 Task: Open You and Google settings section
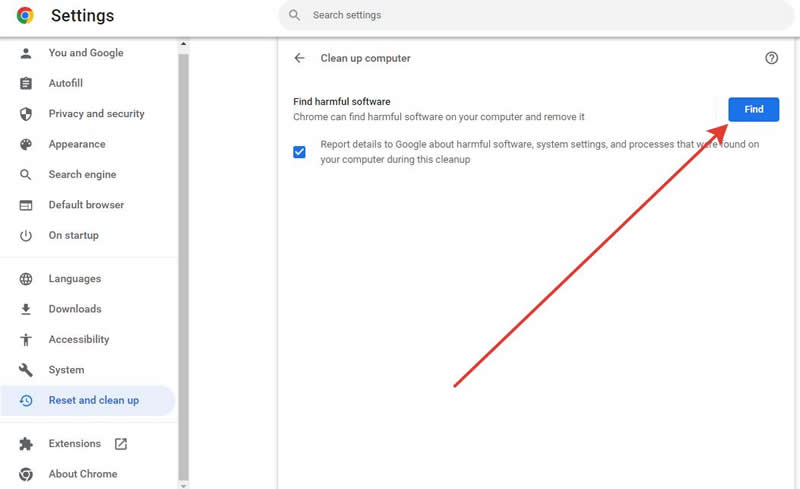click(x=86, y=53)
